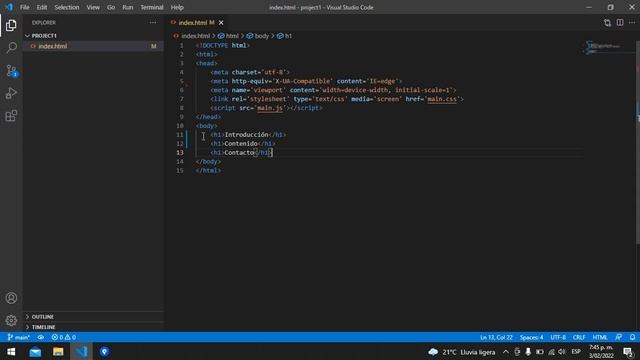Click the watch eye icon in status bar
Screen dimensions: 640x360
click(40, 337)
